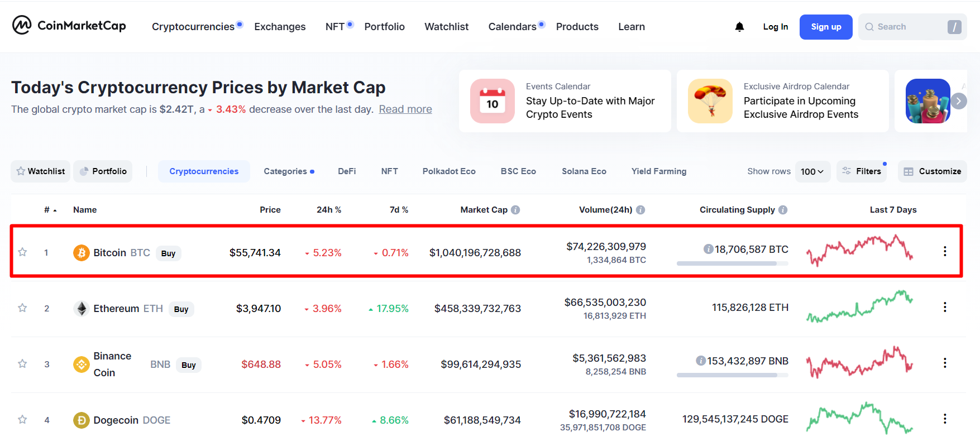Star Ethereum to add to watchlist

(22, 308)
